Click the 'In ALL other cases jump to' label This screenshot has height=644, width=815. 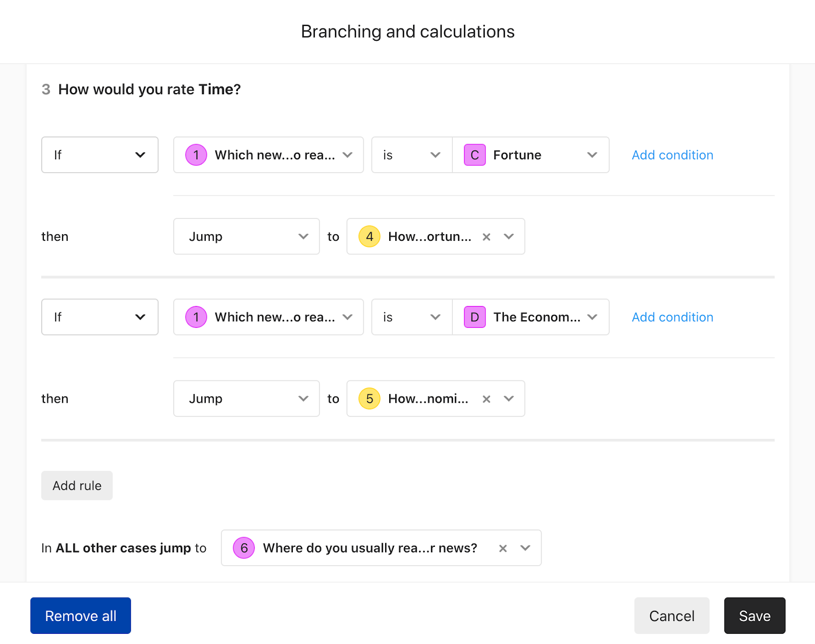pyautogui.click(x=124, y=548)
